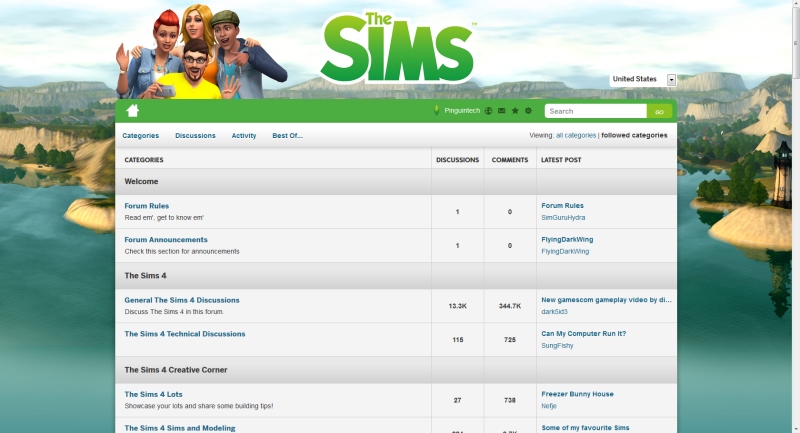This screenshot has height=433, width=800.
Task: Click The Sims logo
Action: [x=398, y=47]
